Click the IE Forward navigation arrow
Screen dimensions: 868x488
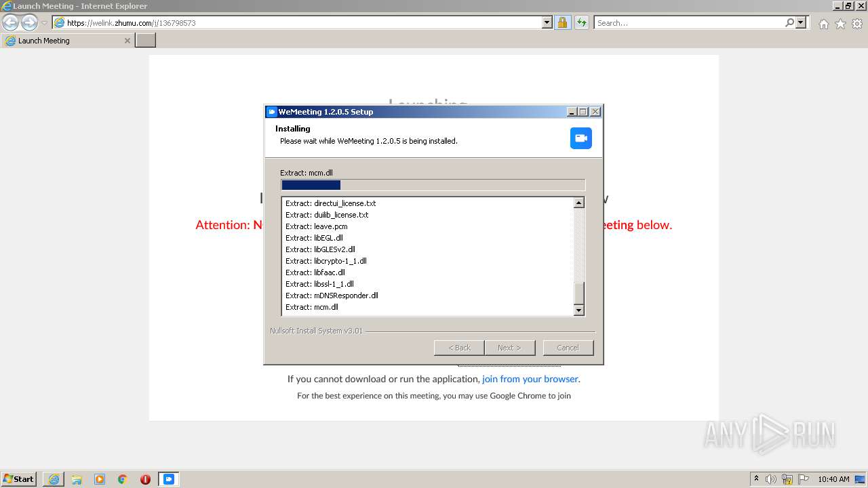click(29, 23)
